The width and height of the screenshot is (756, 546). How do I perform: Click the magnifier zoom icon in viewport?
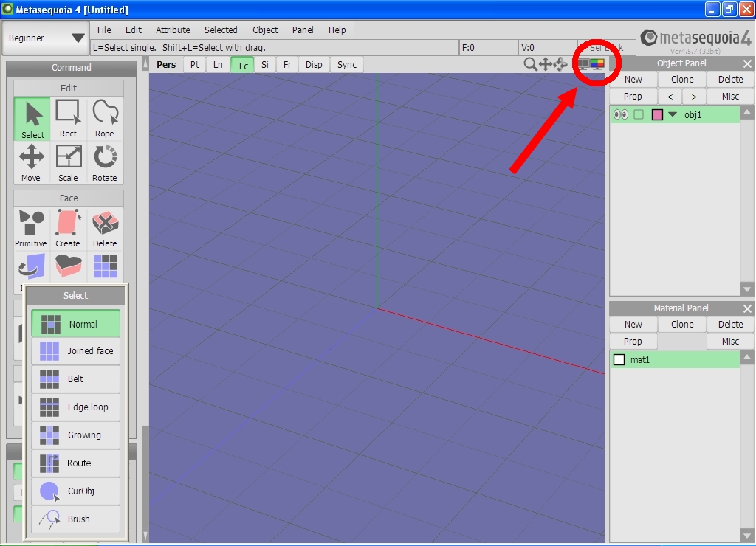[530, 64]
